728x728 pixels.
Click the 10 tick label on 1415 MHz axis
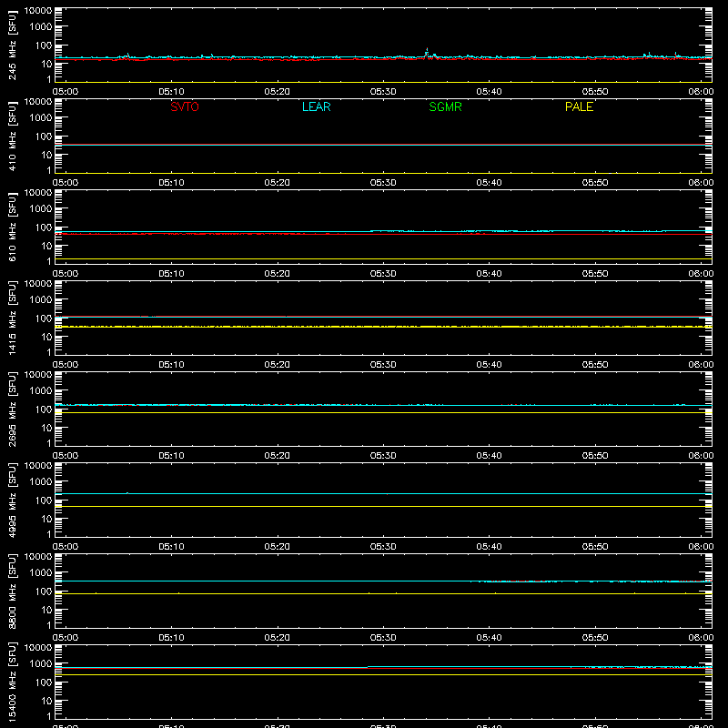pyautogui.click(x=46, y=337)
